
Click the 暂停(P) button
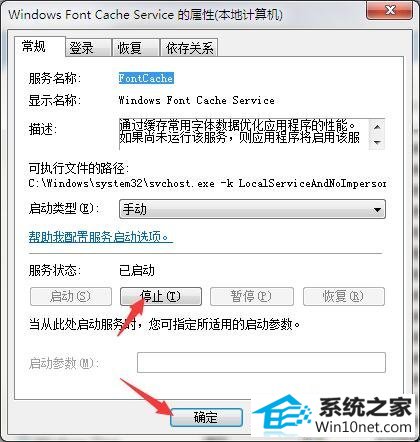pyautogui.click(x=252, y=296)
